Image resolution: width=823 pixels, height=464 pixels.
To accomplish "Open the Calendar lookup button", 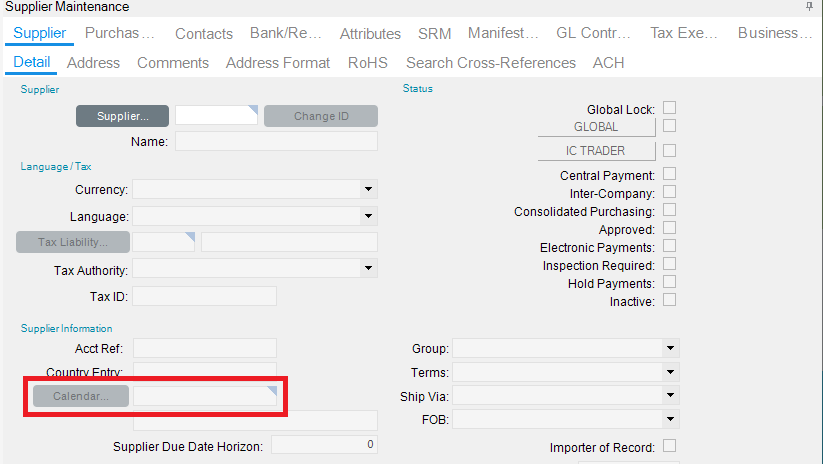I will 81,396.
